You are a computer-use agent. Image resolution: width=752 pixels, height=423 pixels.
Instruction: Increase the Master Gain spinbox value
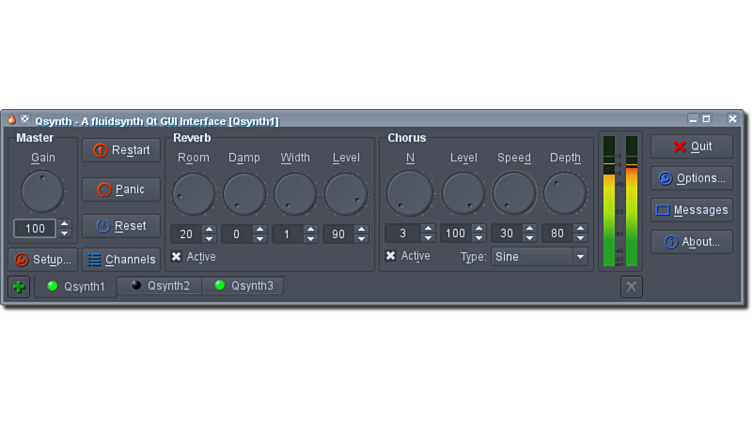coord(65,224)
